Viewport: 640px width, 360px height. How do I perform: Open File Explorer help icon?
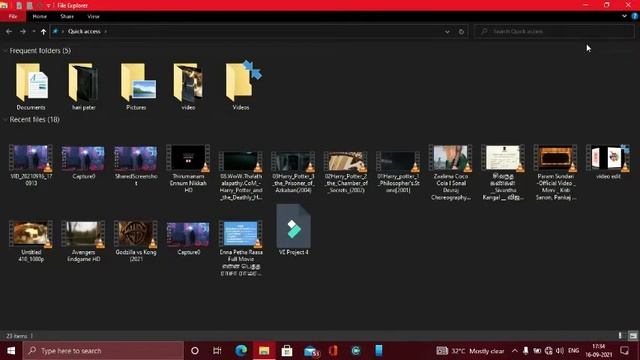point(635,16)
